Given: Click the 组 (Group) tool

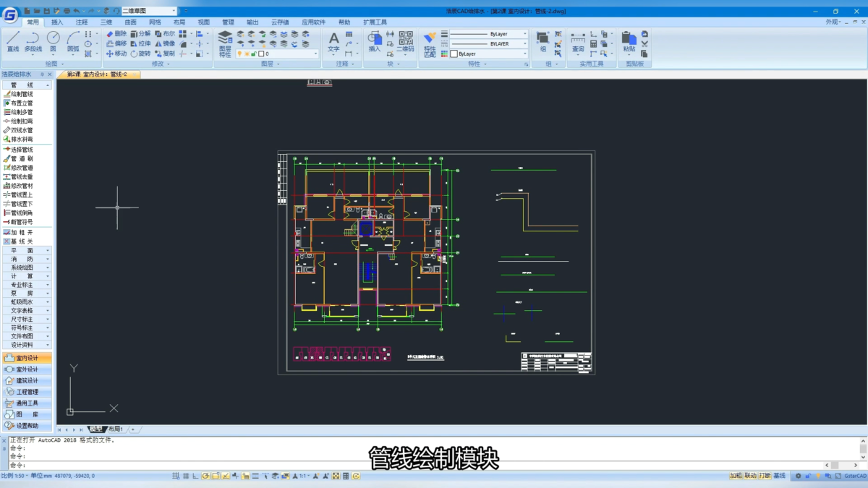Looking at the screenshot, I should coord(543,43).
